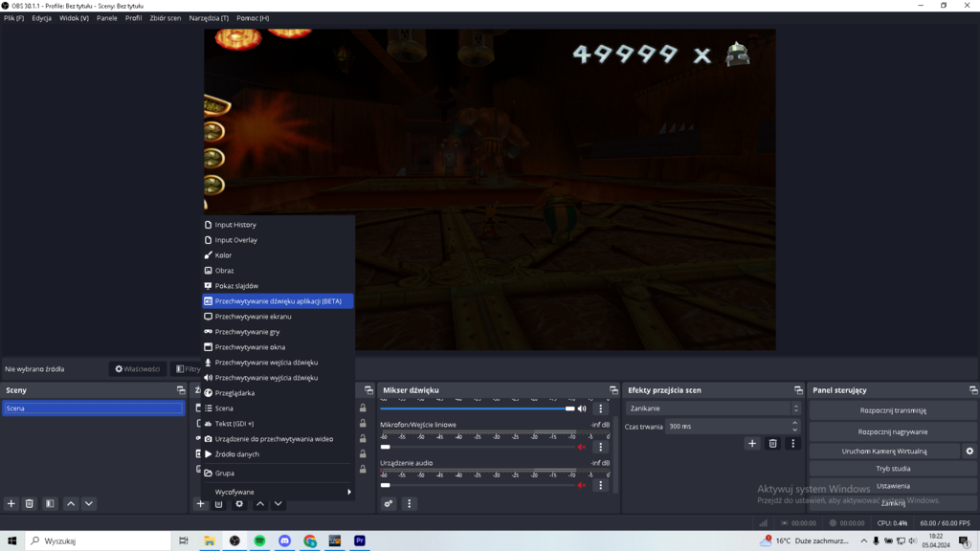Image resolution: width=980 pixels, height=551 pixels.
Task: Open three-dot menu for Mikrofon/Wejście liniowe
Action: pos(601,447)
